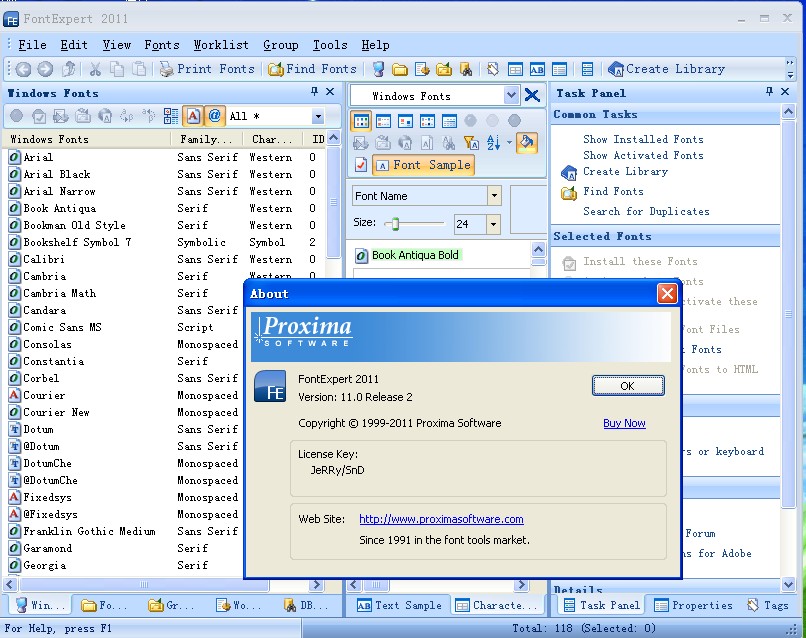
Task: Expand the Font Name combo box
Action: [494, 196]
